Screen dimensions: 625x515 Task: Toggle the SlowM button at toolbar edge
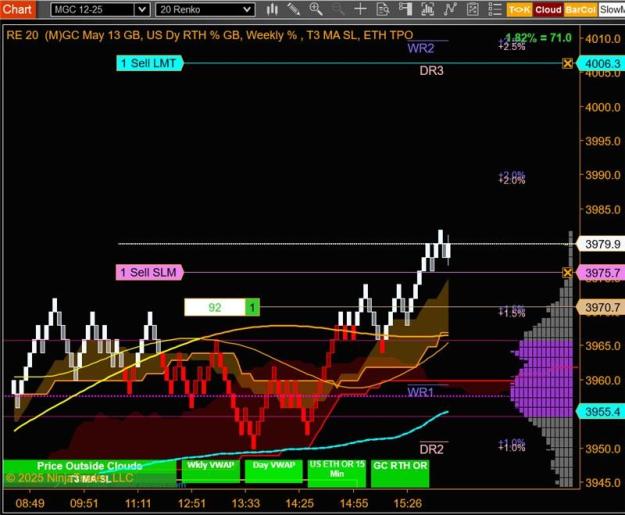[611, 10]
